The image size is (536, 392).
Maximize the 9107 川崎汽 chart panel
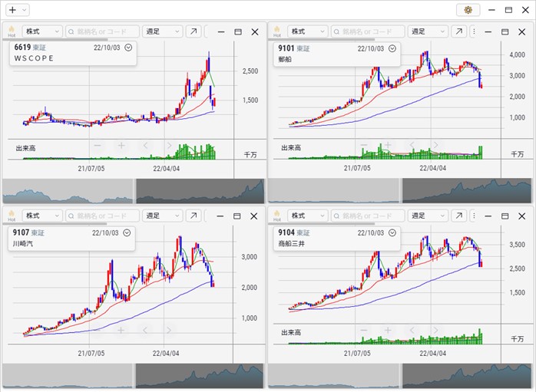(237, 216)
